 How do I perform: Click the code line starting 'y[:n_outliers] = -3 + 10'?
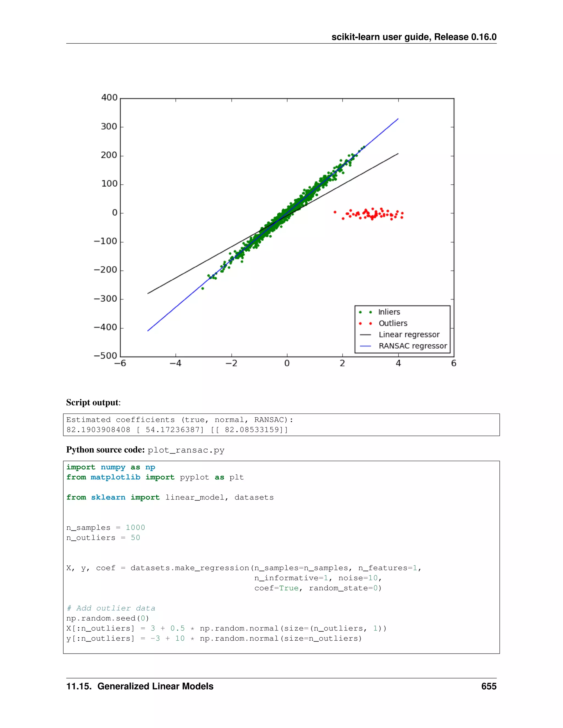tap(214, 638)
